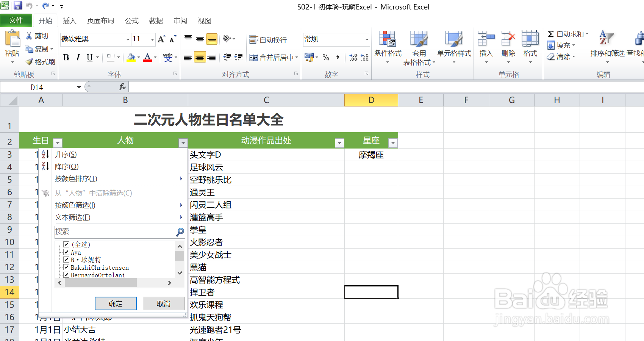Open the font size dropdown
This screenshot has height=341, width=644.
(x=152, y=39)
